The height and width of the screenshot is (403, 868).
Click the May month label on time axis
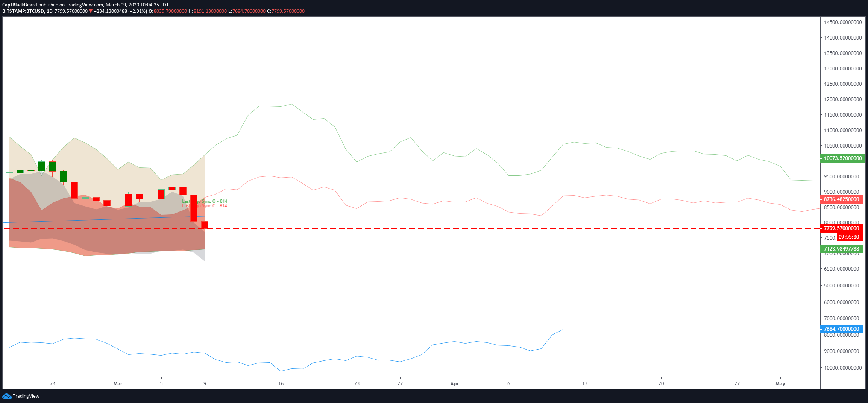[x=780, y=383]
